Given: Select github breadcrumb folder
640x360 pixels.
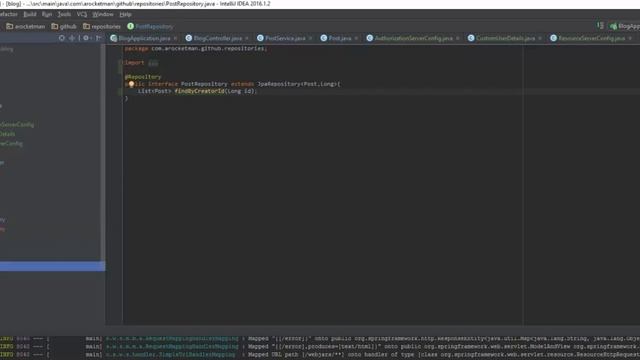Looking at the screenshot, I should coord(64,27).
